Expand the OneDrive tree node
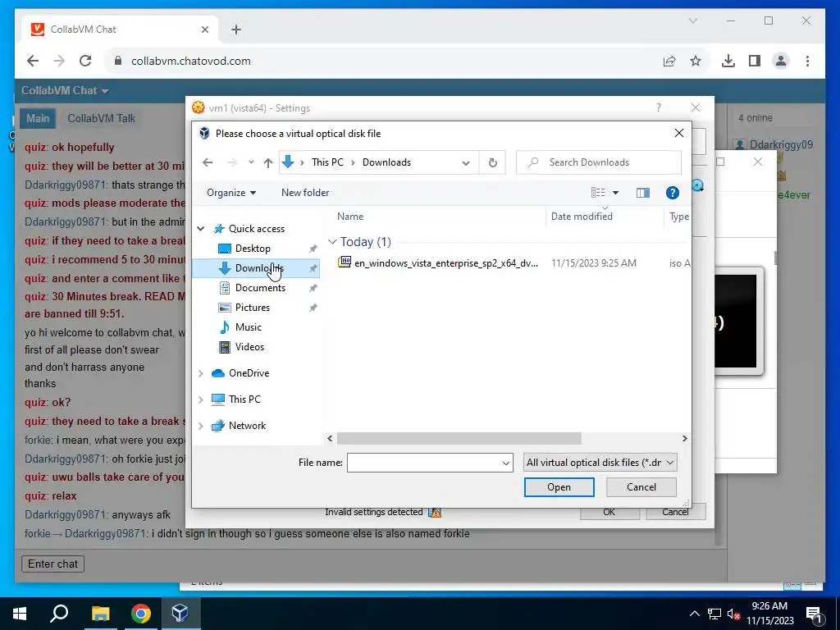 pyautogui.click(x=201, y=373)
